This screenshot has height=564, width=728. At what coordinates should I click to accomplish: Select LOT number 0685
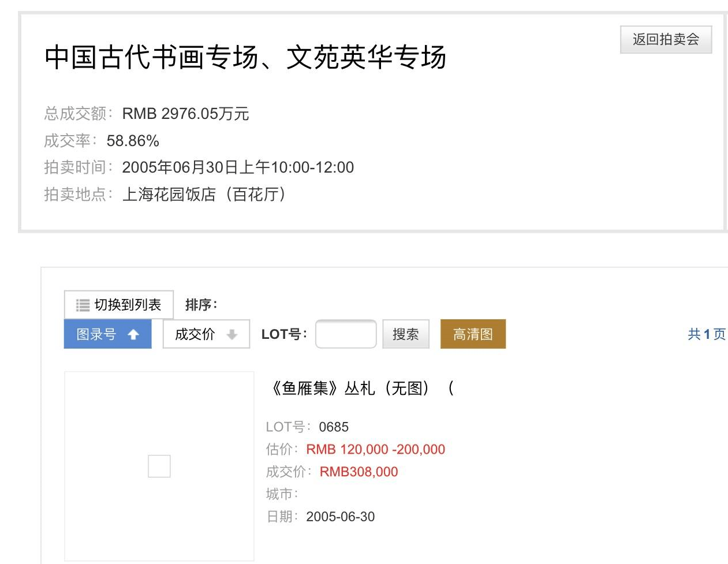pos(334,427)
